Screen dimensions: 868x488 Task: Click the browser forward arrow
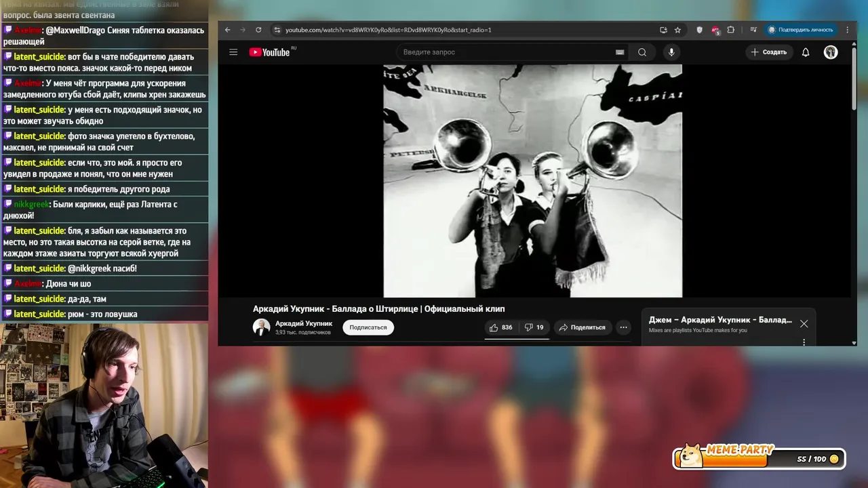click(x=243, y=30)
